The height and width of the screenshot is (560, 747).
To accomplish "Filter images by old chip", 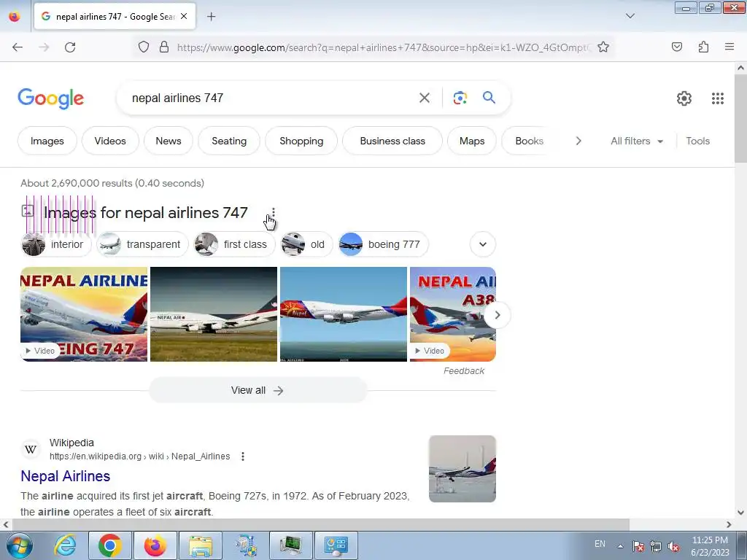I will tap(306, 244).
